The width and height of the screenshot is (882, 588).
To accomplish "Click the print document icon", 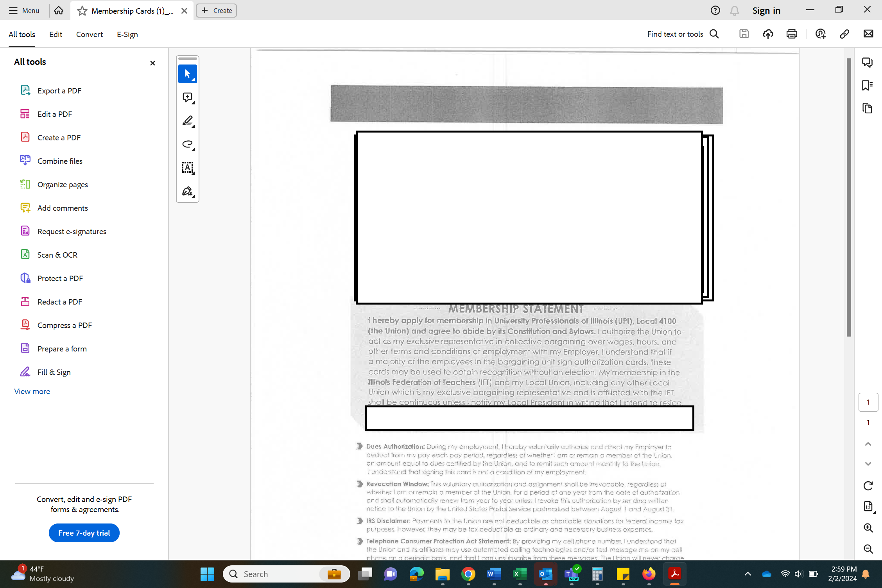I will coord(792,34).
